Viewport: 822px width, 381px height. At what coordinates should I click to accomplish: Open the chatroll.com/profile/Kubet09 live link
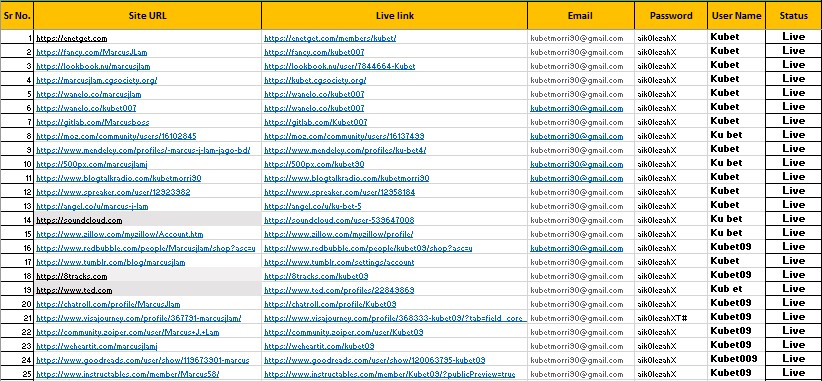tap(330, 304)
